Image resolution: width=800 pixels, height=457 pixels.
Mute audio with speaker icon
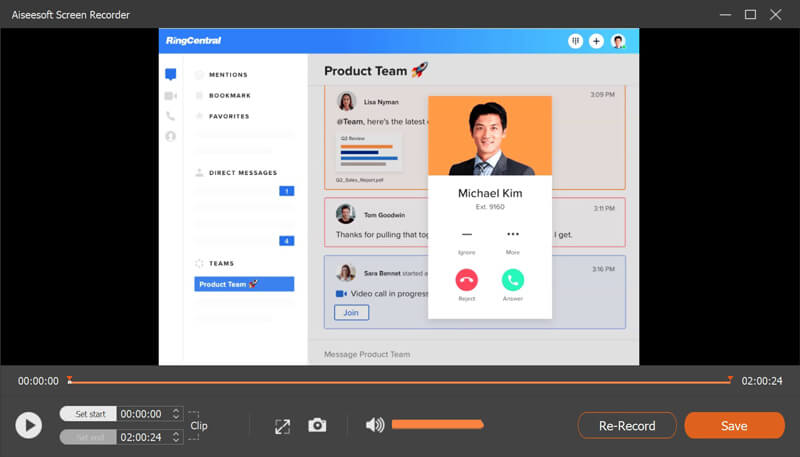[x=375, y=424]
